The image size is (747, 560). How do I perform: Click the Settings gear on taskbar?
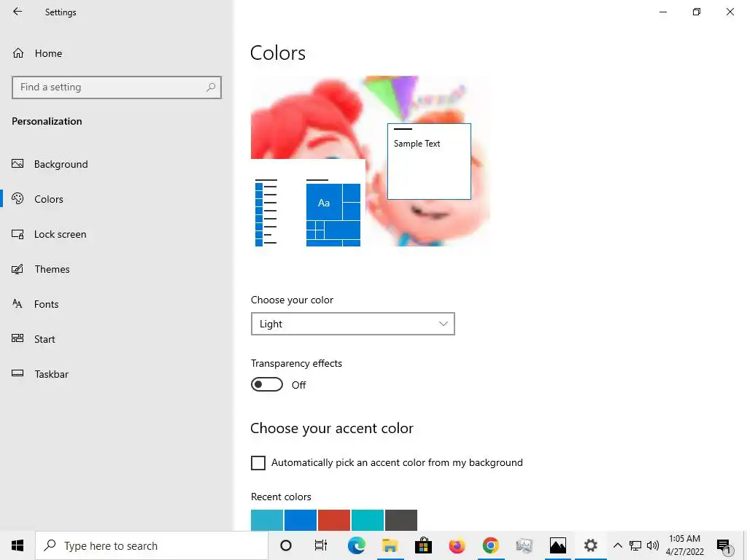point(591,545)
